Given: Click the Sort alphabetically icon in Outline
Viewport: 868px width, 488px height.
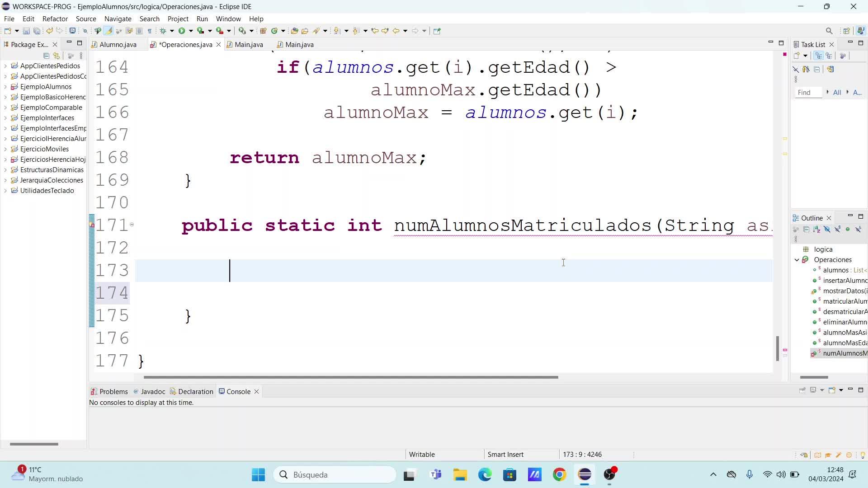Looking at the screenshot, I should (x=816, y=230).
